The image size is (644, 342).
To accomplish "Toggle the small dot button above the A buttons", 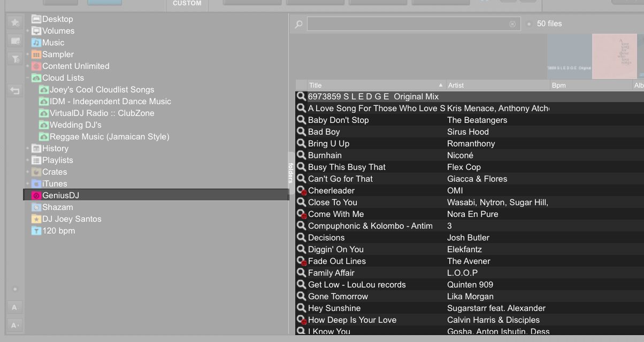I will click(15, 289).
